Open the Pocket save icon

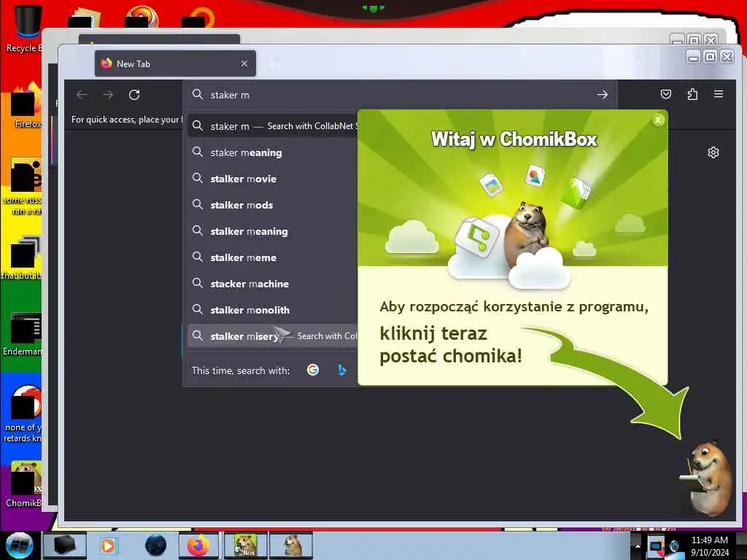[666, 94]
